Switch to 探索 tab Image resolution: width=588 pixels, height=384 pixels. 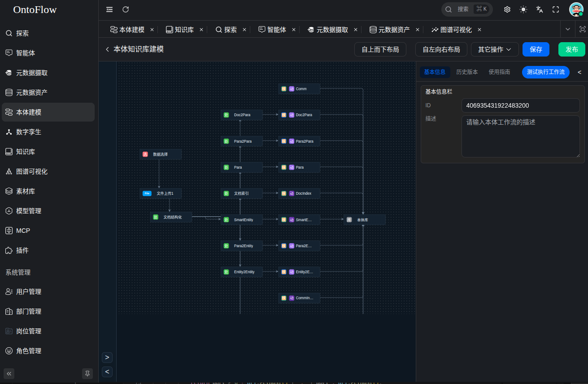(x=226, y=30)
